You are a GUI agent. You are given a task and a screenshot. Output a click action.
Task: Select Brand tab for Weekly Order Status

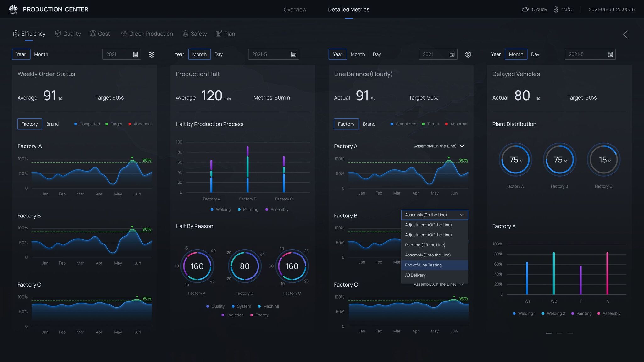52,124
